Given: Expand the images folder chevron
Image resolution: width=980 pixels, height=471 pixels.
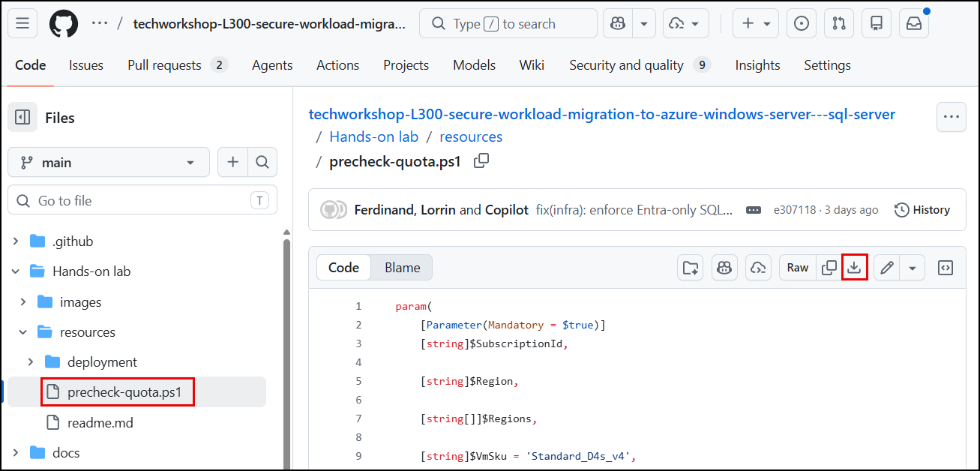Looking at the screenshot, I should 23,302.
